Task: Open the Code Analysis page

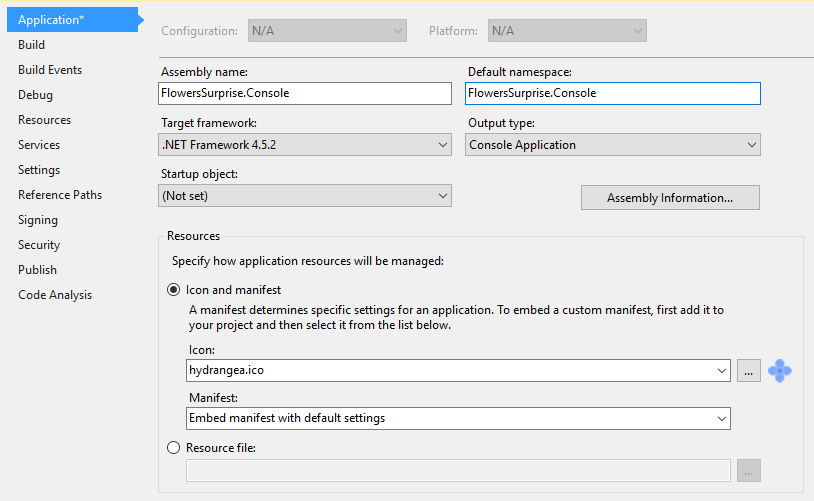Action: click(x=55, y=295)
